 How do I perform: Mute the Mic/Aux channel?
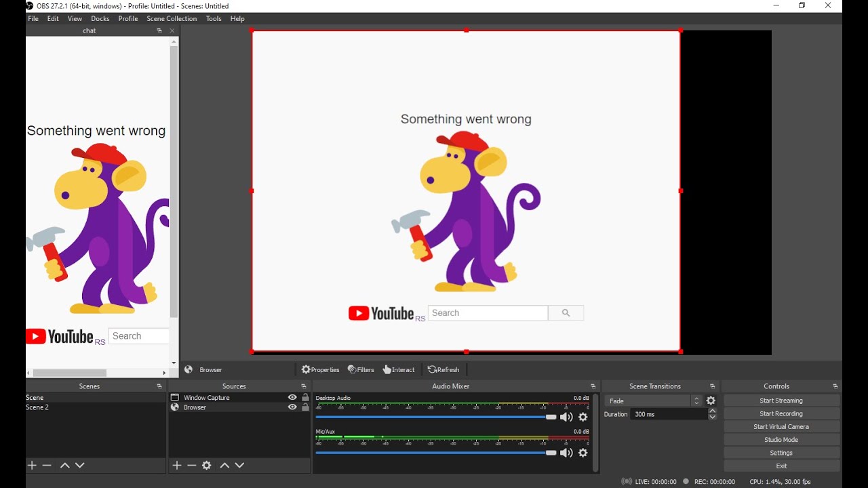pyautogui.click(x=566, y=453)
